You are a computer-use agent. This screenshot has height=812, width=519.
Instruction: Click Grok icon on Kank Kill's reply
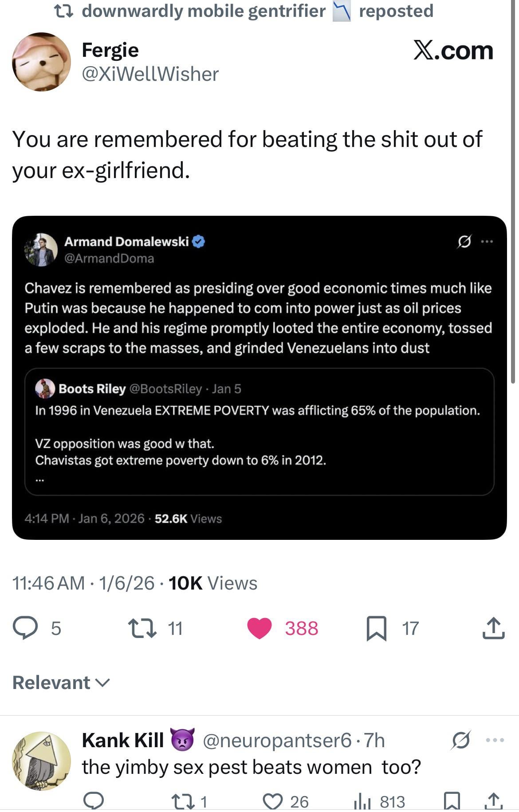pyautogui.click(x=461, y=740)
